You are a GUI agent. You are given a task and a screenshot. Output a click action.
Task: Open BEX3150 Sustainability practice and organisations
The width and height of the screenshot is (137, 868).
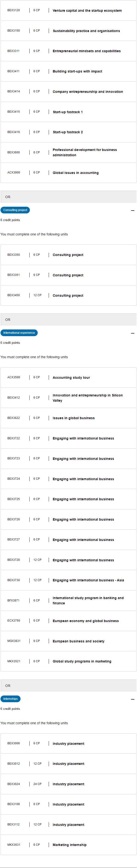pos(68,31)
